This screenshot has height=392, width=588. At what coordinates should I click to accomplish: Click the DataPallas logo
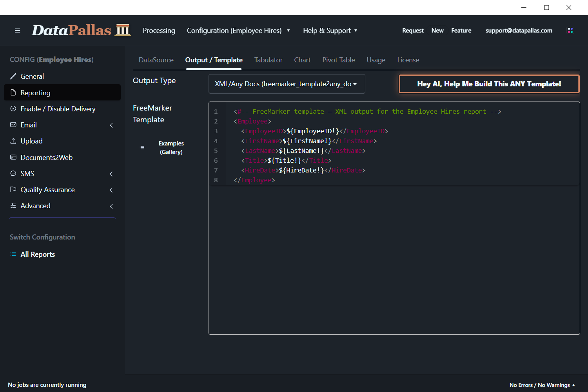(81, 30)
